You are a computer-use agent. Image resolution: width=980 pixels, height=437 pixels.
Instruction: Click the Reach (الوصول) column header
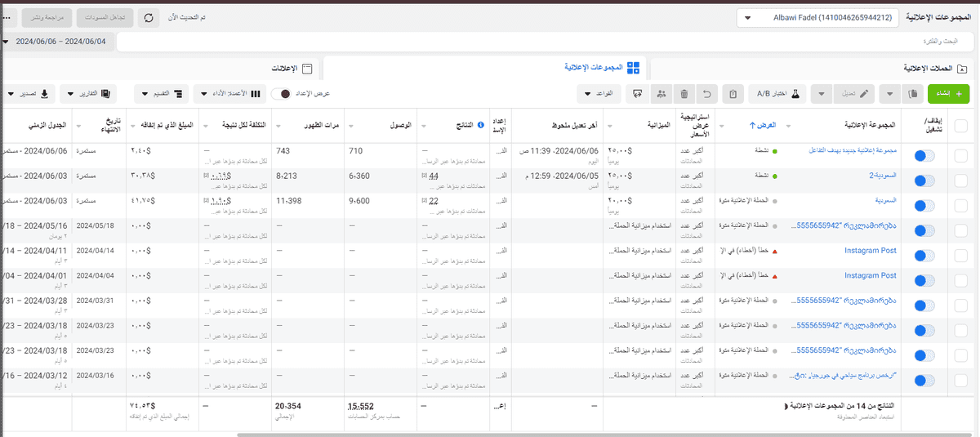[x=401, y=126]
